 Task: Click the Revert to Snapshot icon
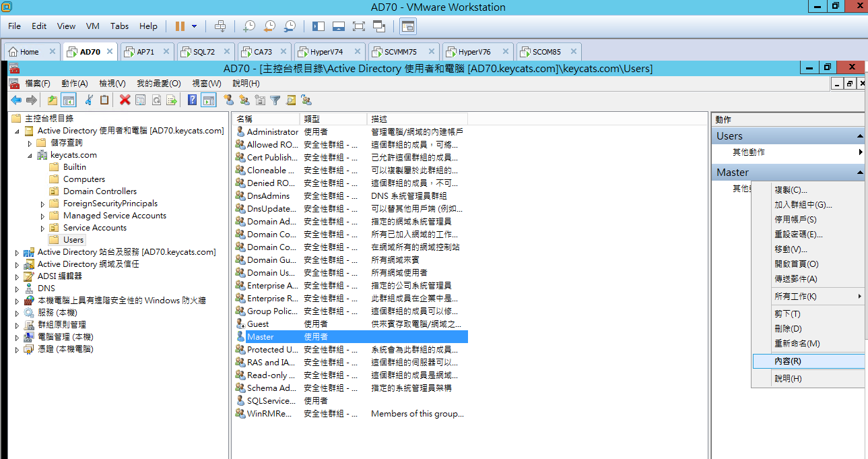(x=269, y=26)
